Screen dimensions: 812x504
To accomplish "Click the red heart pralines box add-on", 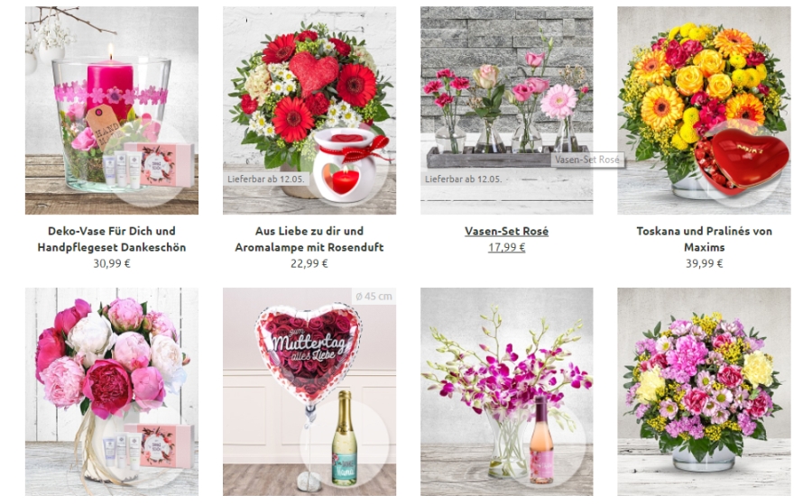I will point(742,162).
